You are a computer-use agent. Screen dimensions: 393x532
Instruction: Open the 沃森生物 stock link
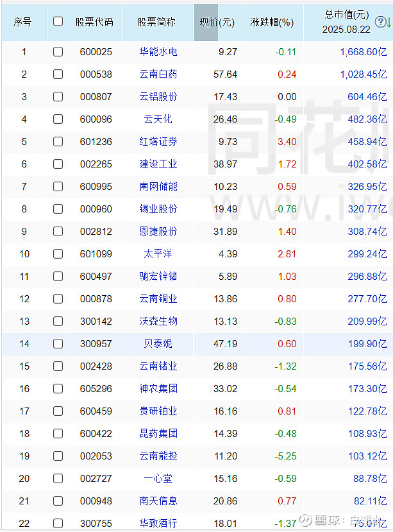[158, 321]
